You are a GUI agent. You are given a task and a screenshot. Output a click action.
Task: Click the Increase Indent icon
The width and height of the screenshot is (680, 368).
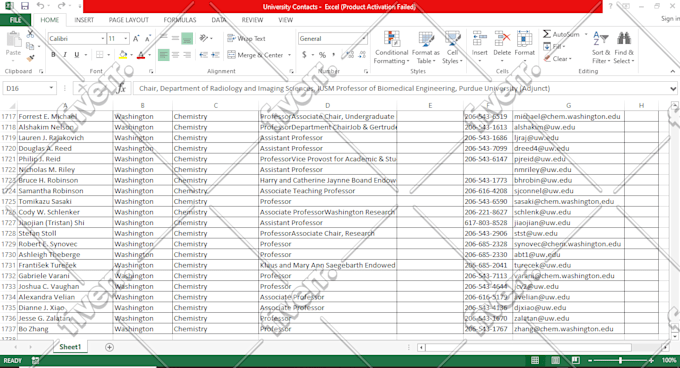(215, 55)
